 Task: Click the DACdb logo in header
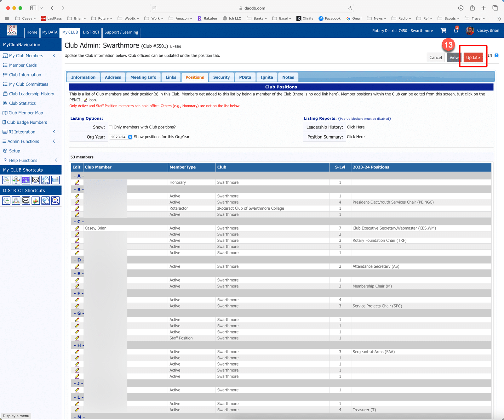pos(12,31)
